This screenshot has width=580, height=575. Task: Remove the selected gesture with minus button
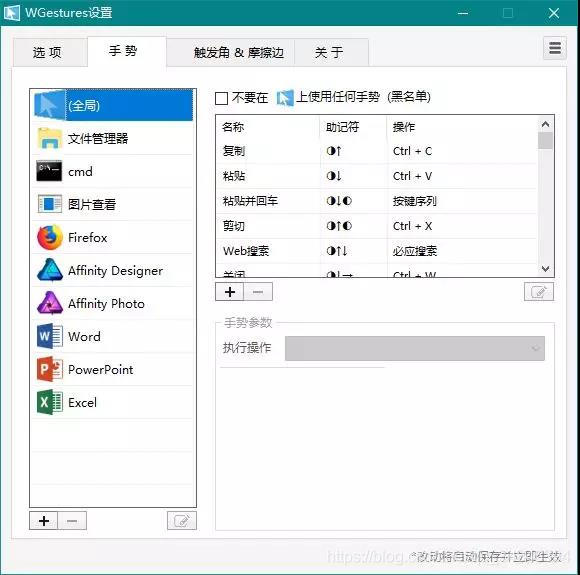pyautogui.click(x=258, y=292)
